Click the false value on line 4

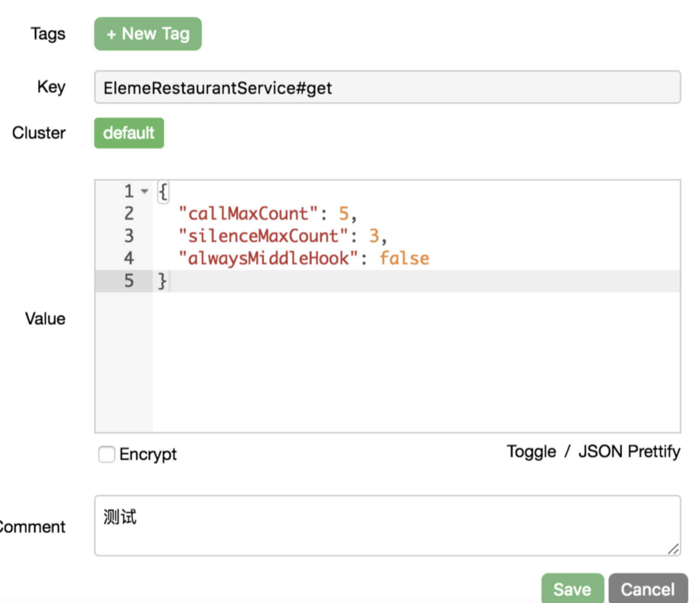404,258
